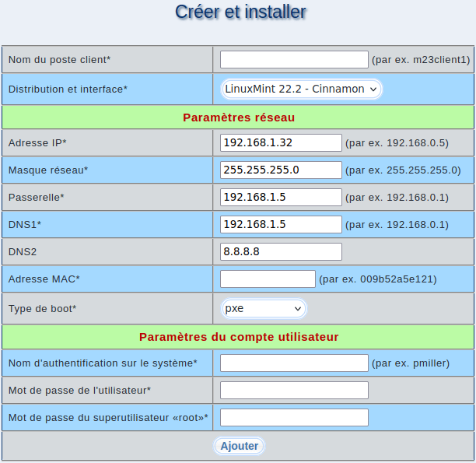This screenshot has height=463, width=476.
Task: Edit the DNS1 address field
Action: coord(281,224)
